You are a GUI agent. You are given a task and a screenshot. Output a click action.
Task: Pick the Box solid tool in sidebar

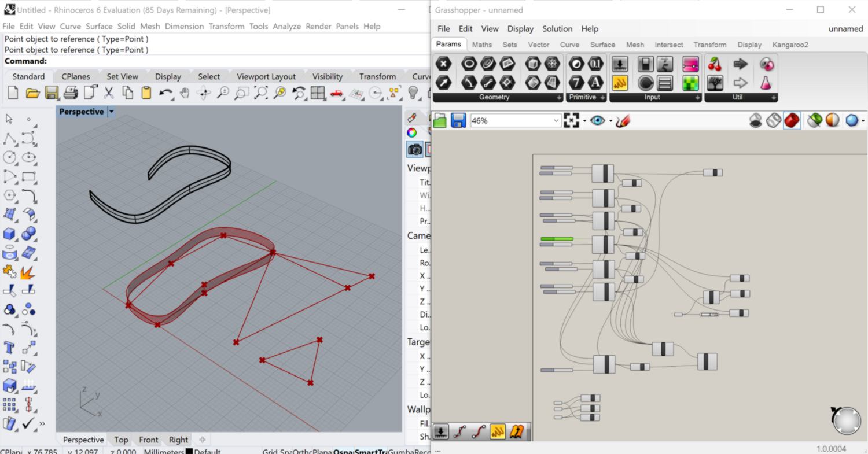[x=10, y=234]
